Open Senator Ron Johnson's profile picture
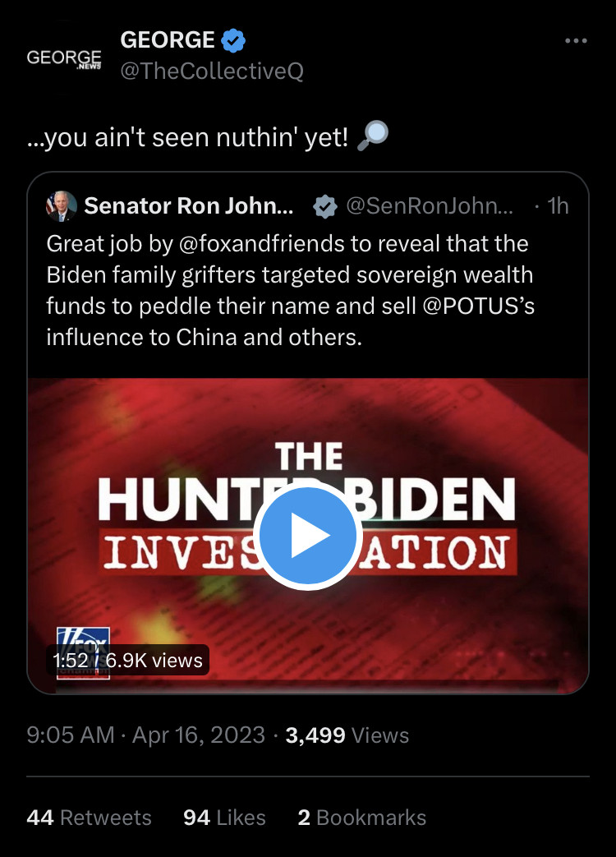The width and height of the screenshot is (616, 857). [62, 206]
